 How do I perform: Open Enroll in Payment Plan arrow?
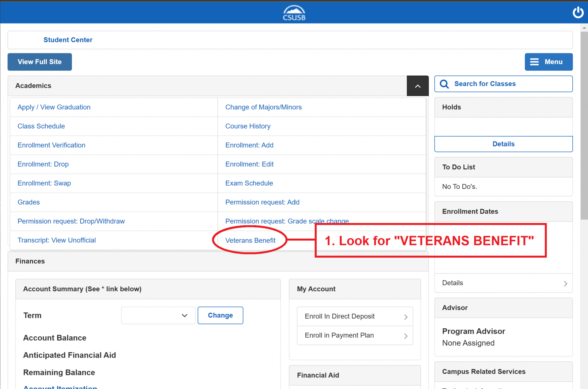point(405,336)
